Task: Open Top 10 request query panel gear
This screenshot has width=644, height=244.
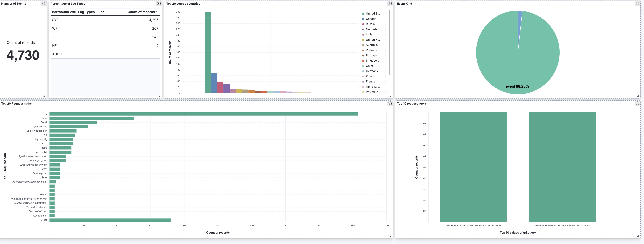Action: click(x=638, y=103)
